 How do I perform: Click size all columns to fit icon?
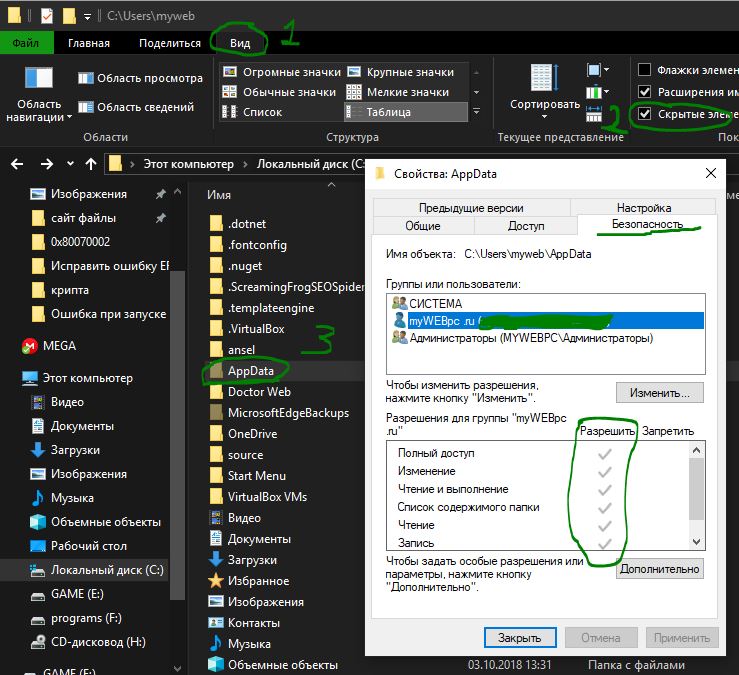click(x=594, y=114)
